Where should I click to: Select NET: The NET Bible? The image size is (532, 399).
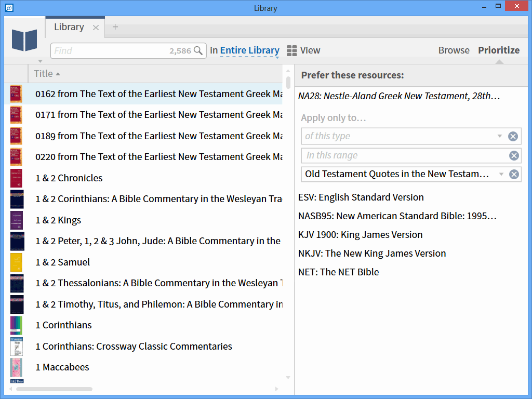pos(338,272)
